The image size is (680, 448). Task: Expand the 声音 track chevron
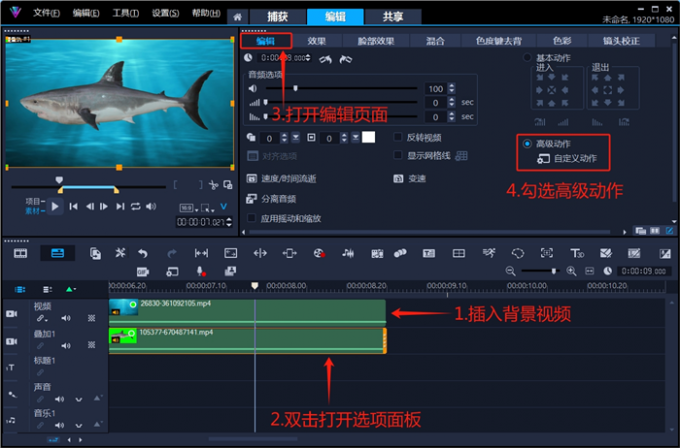click(78, 399)
